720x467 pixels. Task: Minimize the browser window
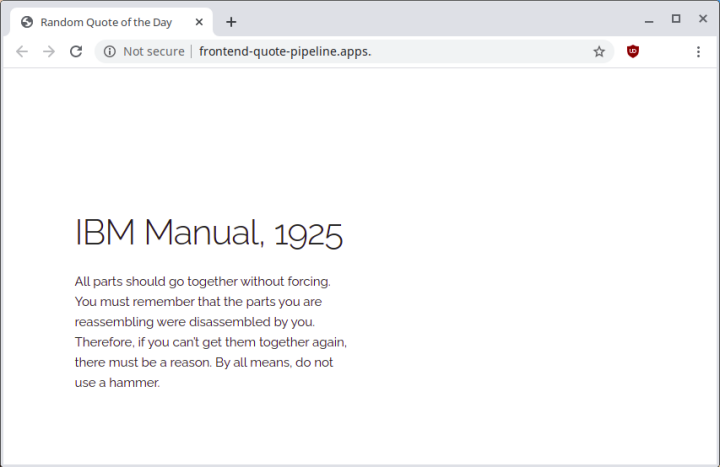[648, 21]
